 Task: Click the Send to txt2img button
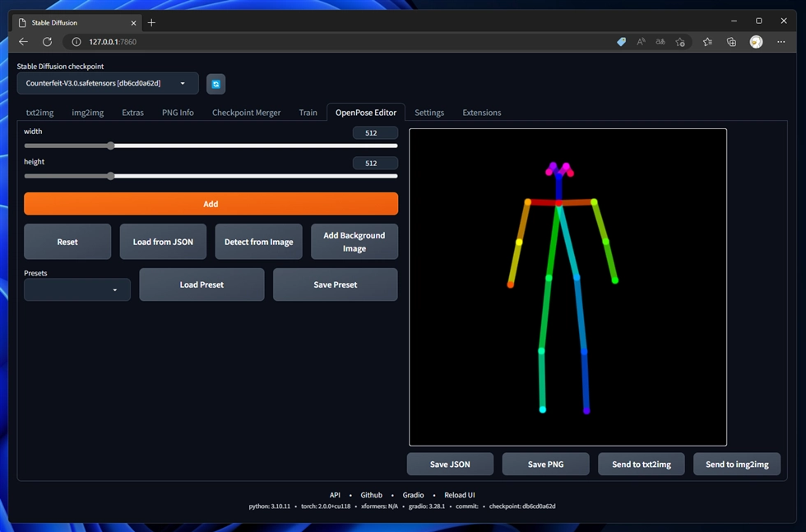[x=641, y=465]
